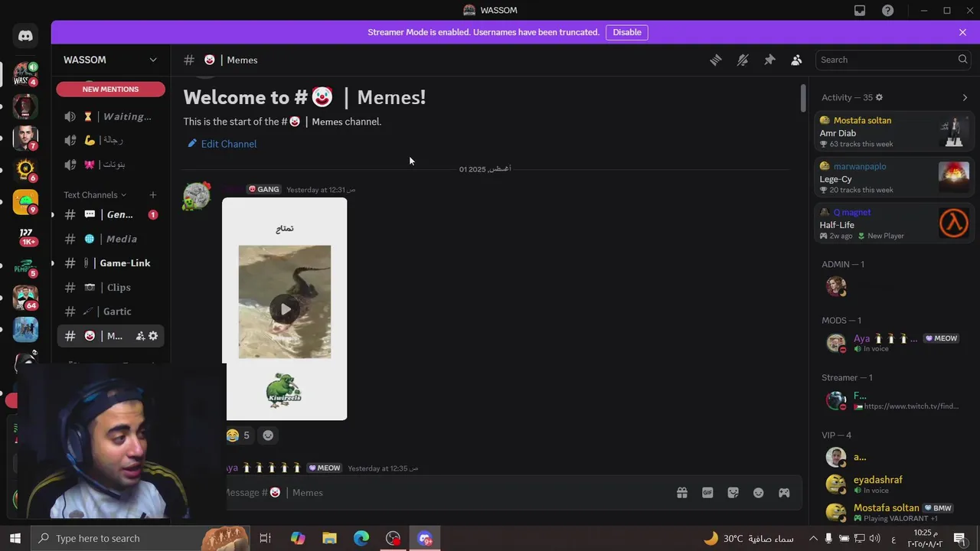Viewport: 980px width, 551px height.
Task: Click the MEOW server tag beside Aya
Action: (x=941, y=338)
